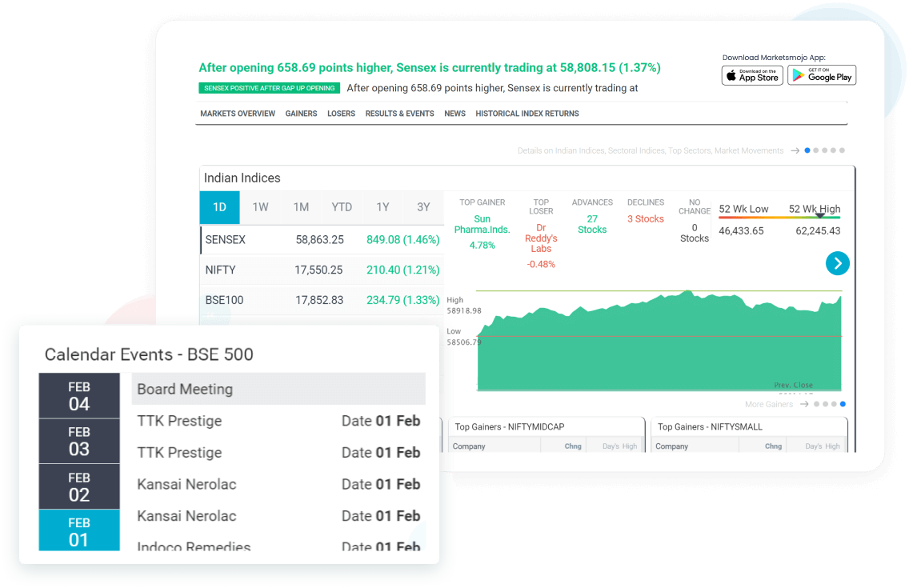The height and width of the screenshot is (588, 909).
Task: Sort NIFTYMIDCAP table by Chng column
Action: click(x=573, y=446)
